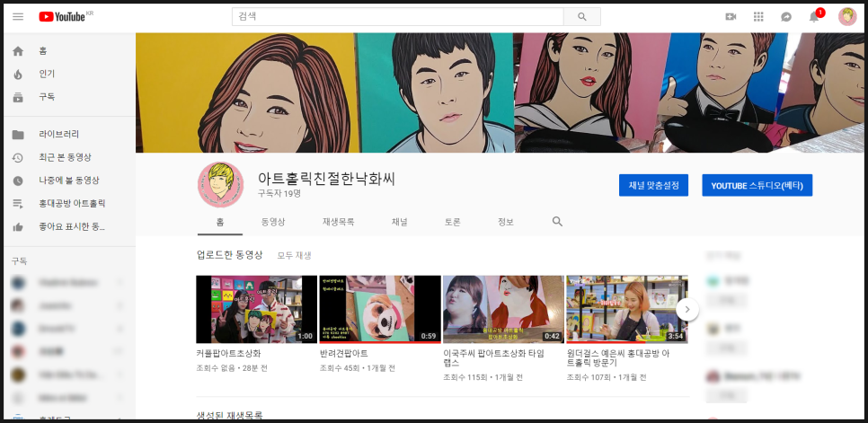Open the 원더걸스 예은씨 video thumbnail
This screenshot has width=868, height=423.
click(626, 310)
